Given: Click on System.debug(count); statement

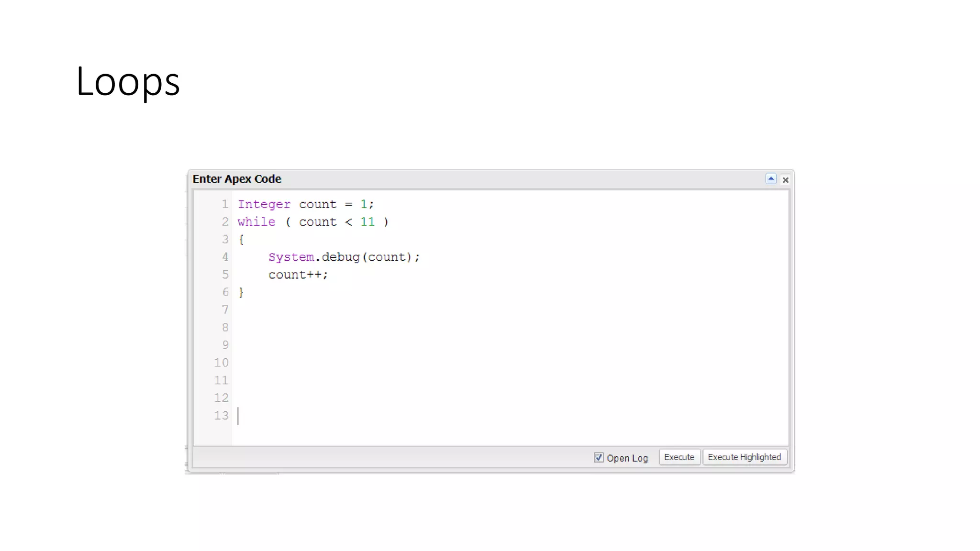Looking at the screenshot, I should click(344, 257).
